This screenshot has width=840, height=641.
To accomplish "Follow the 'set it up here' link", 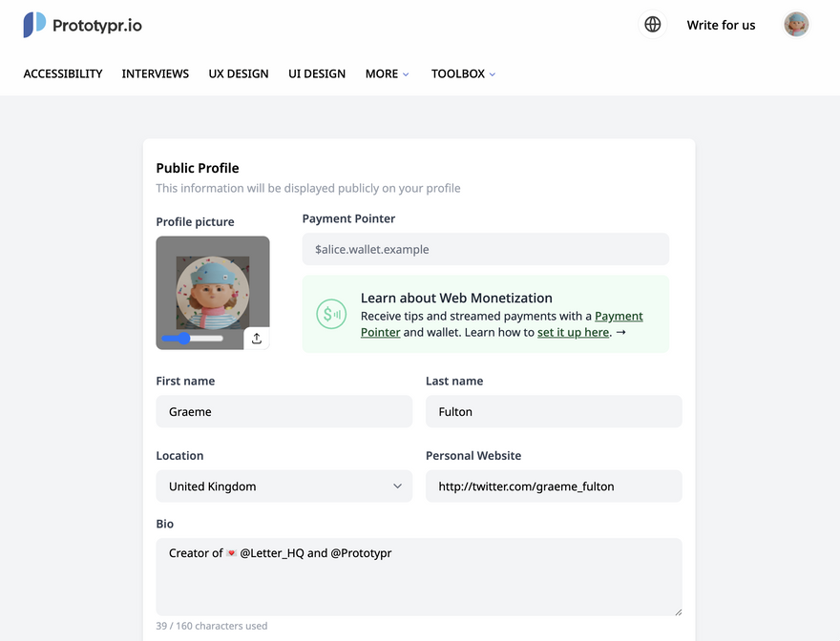I will pyautogui.click(x=573, y=333).
